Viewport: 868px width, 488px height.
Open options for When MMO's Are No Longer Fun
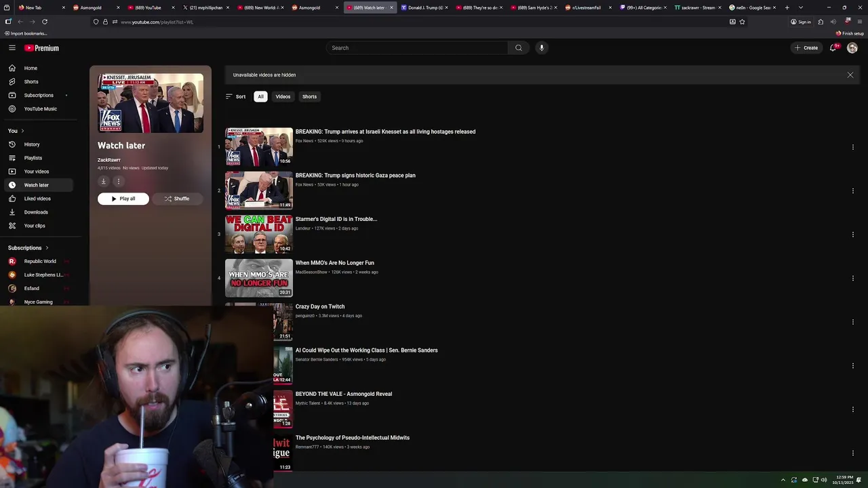click(852, 278)
